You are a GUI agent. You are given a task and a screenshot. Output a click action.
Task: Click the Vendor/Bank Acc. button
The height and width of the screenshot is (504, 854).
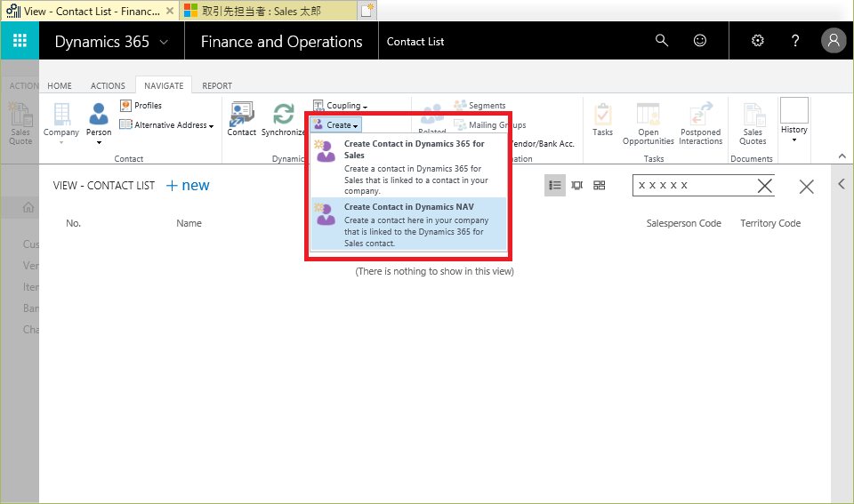(543, 144)
